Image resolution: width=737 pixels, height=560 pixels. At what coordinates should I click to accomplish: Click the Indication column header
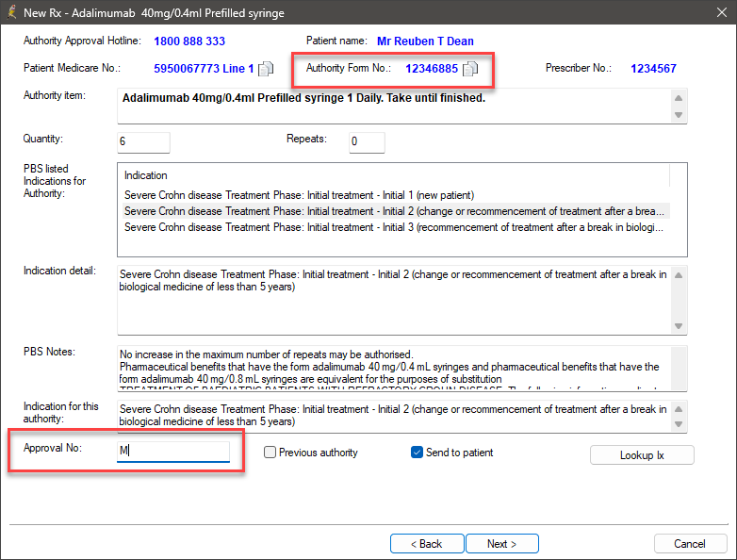tap(396, 175)
